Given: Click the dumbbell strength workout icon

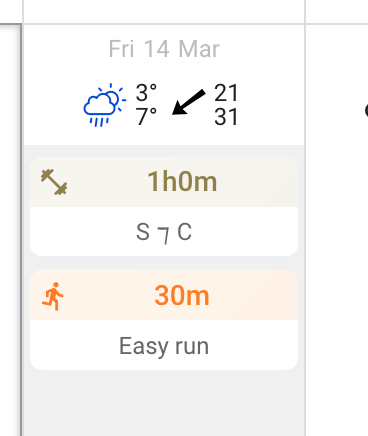Looking at the screenshot, I should (x=54, y=182).
